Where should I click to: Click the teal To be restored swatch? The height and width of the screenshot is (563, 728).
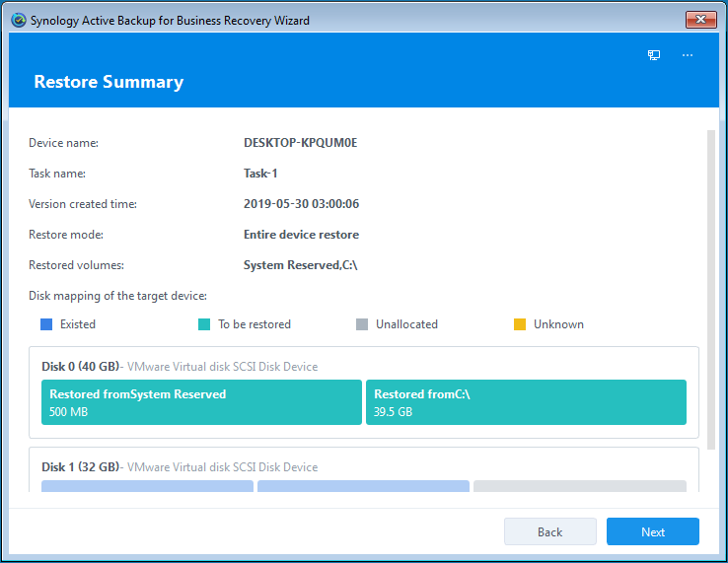[x=204, y=324]
